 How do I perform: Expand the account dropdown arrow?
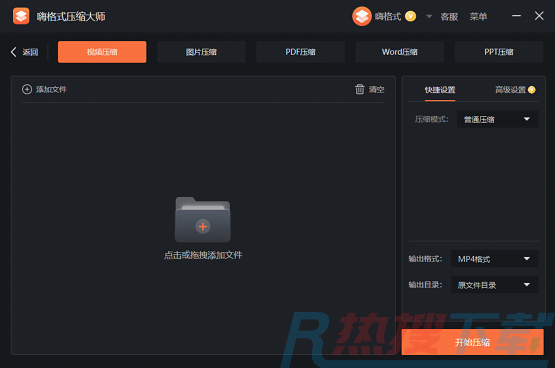click(429, 16)
